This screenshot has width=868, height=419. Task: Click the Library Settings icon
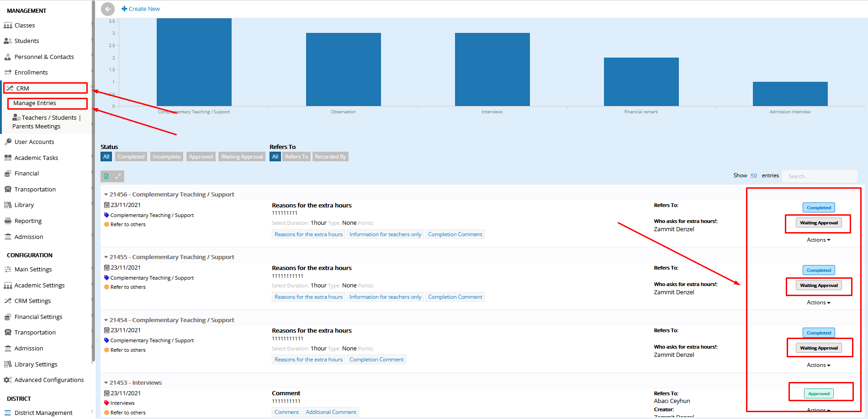click(x=8, y=364)
